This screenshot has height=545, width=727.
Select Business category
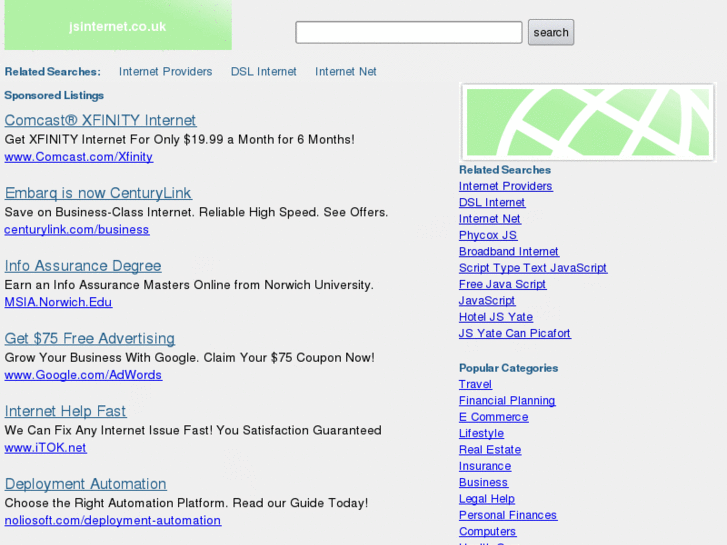(x=483, y=482)
